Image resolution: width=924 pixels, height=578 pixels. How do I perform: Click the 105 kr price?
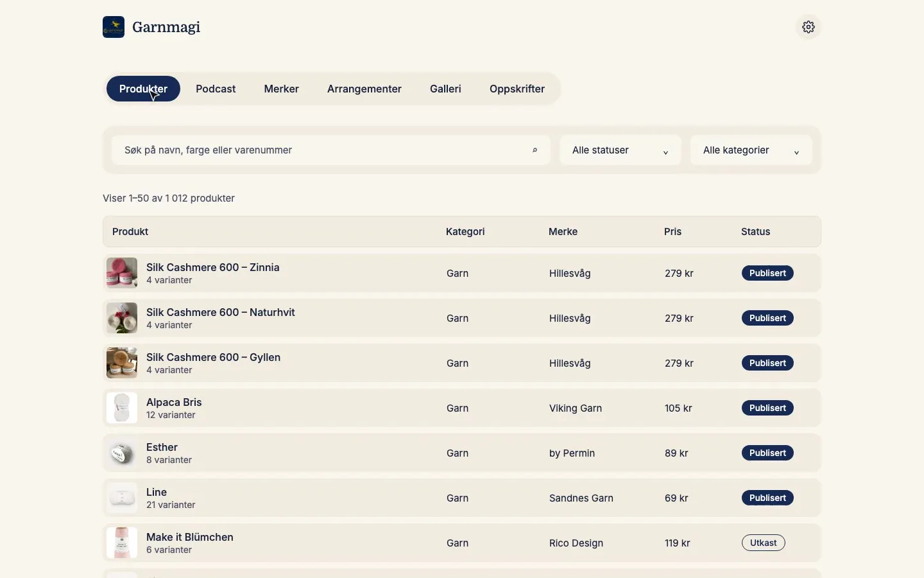point(678,408)
